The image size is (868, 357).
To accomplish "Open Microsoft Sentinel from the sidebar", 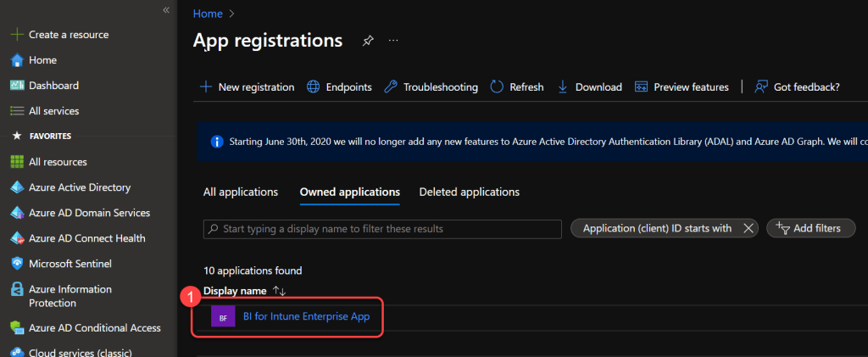I will tap(70, 264).
